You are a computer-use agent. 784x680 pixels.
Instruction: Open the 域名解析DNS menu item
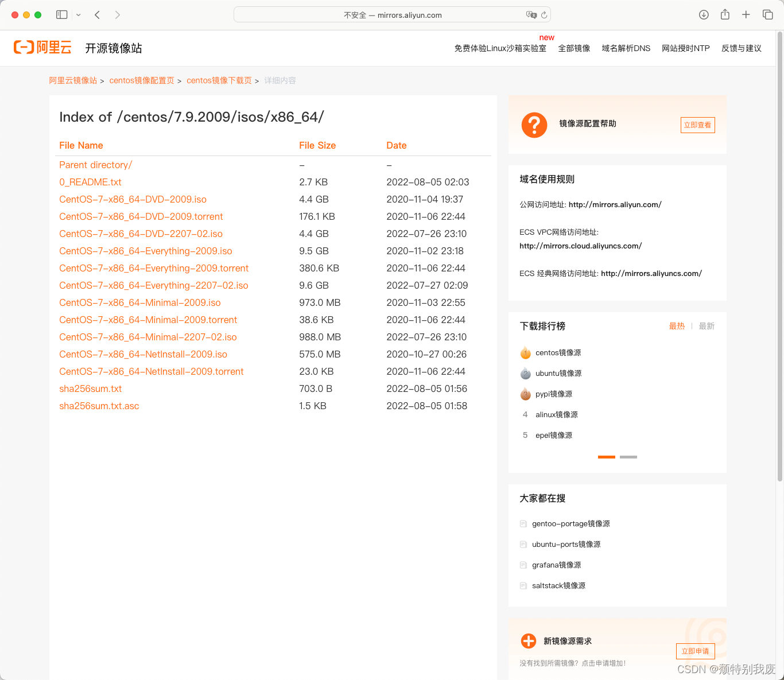(626, 48)
